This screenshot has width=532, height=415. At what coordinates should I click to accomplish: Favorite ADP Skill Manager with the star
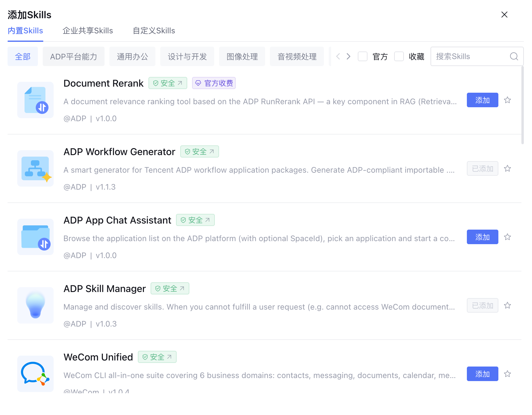coord(507,305)
